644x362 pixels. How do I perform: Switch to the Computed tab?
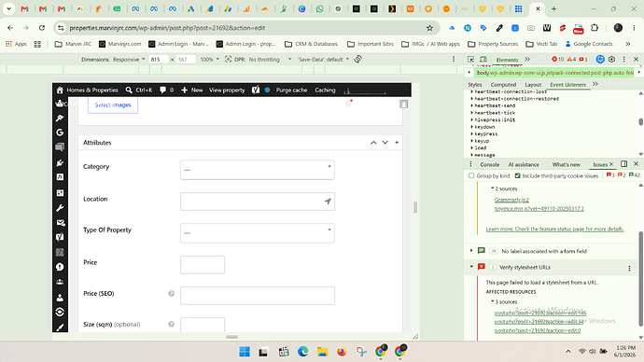coord(503,85)
